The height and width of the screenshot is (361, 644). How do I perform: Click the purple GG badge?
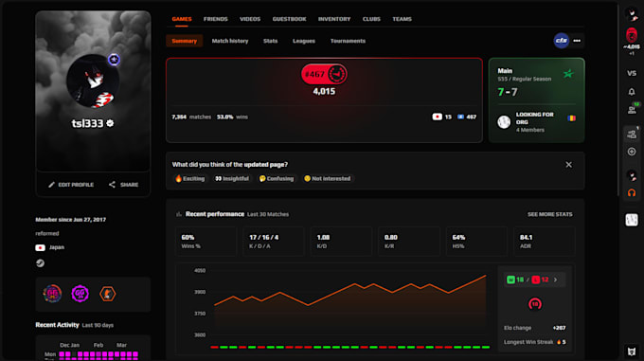click(80, 294)
